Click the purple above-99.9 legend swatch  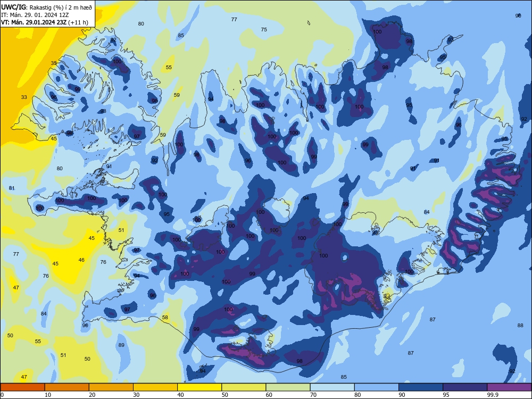(x=509, y=387)
